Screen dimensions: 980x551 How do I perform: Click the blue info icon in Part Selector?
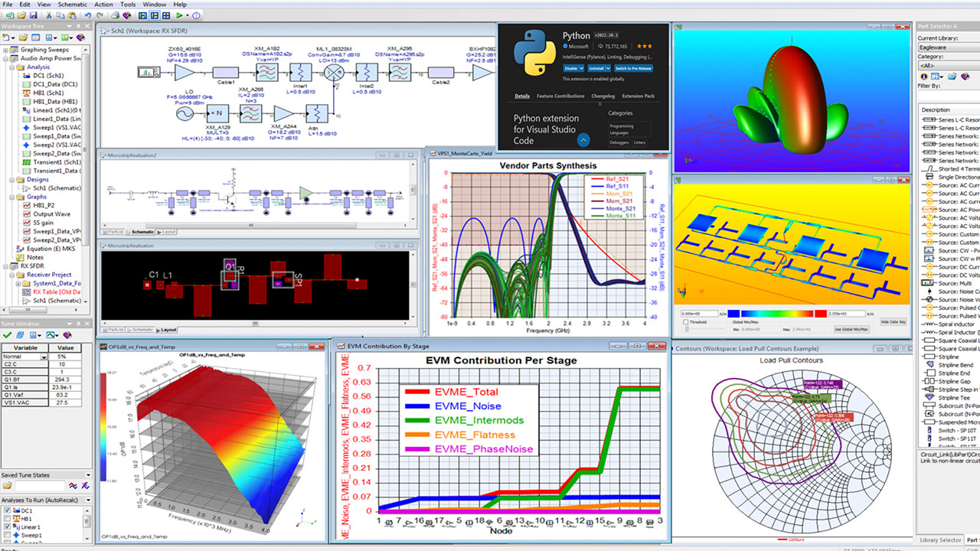click(924, 77)
